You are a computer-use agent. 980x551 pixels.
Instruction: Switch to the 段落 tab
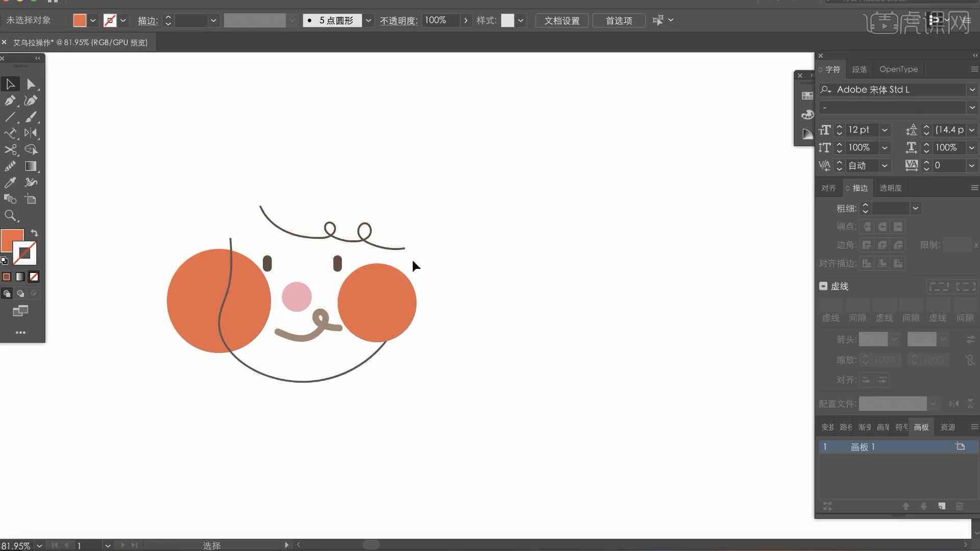[860, 69]
